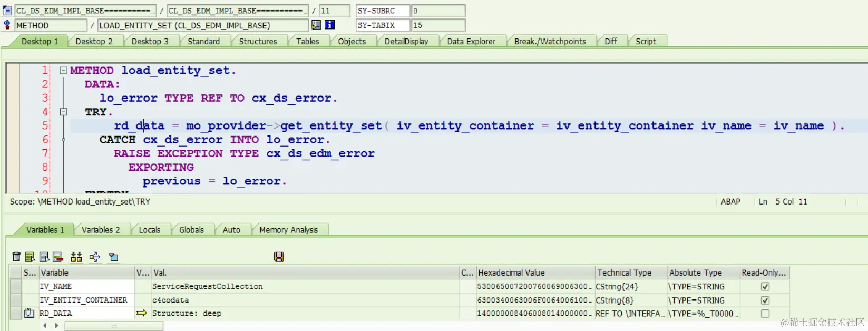The width and height of the screenshot is (868, 331).
Task: Click the left arrow of variables horizontal scrollbar
Action: point(45,326)
